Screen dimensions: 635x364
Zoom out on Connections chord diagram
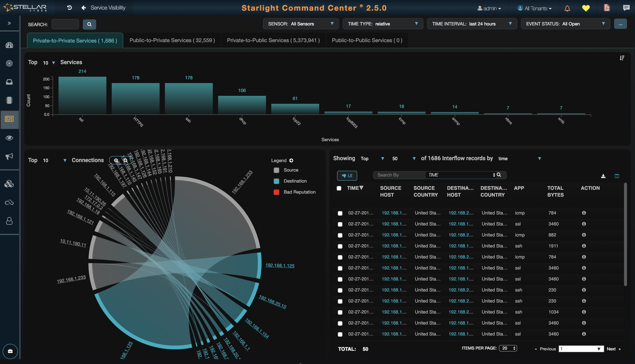point(126,161)
